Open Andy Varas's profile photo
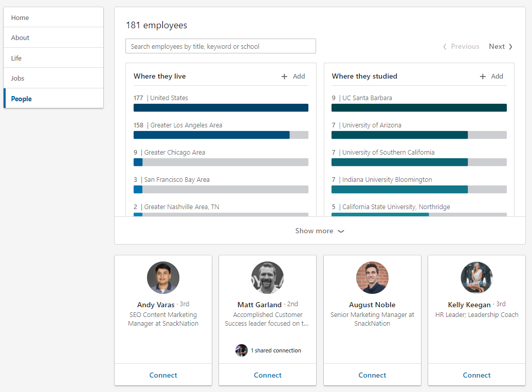This screenshot has width=532, height=392. (x=163, y=278)
